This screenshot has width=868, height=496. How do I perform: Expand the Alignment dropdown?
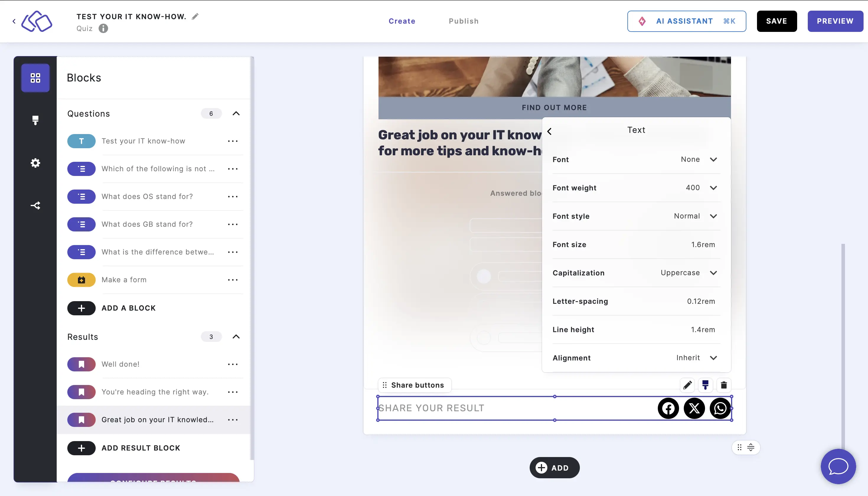pyautogui.click(x=713, y=358)
